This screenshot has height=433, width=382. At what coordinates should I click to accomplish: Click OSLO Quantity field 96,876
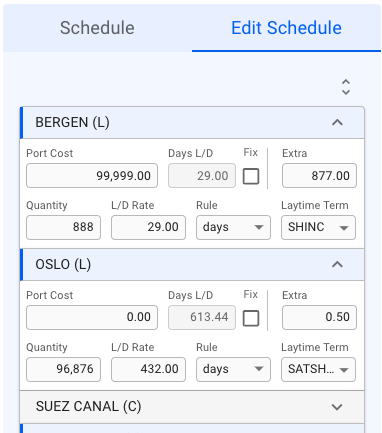pos(63,369)
